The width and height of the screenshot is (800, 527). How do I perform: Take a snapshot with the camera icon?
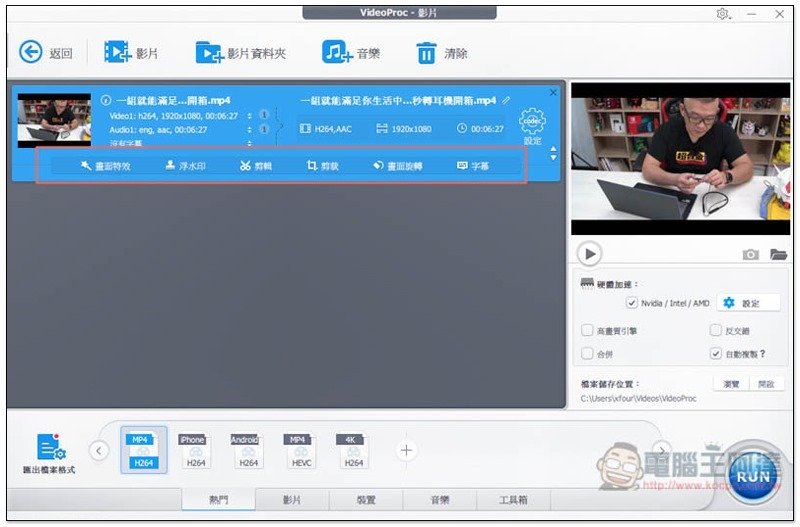(751, 254)
